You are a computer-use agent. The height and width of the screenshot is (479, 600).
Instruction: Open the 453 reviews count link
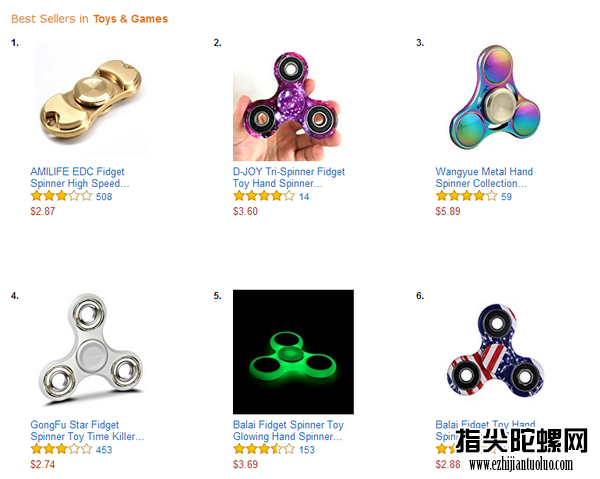pos(104,450)
